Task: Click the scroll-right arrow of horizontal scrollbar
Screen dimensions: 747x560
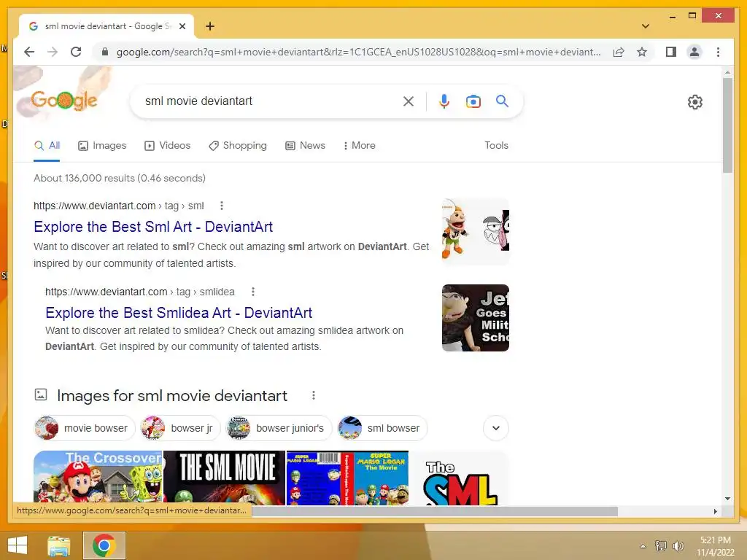Action: point(715,511)
